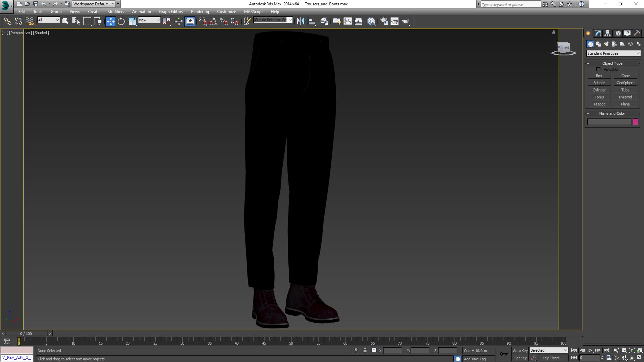The height and width of the screenshot is (362, 644).
Task: Click the Key Filters button
Action: pos(553,358)
